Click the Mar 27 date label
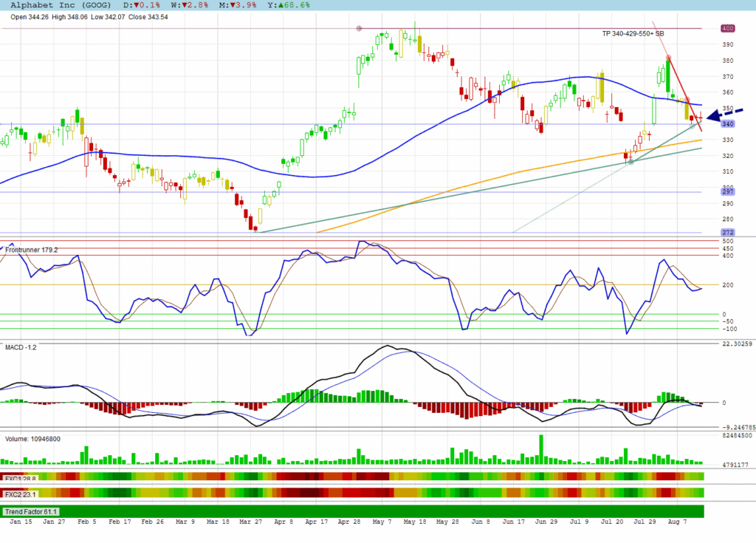This screenshot has height=543, width=756. (251, 522)
